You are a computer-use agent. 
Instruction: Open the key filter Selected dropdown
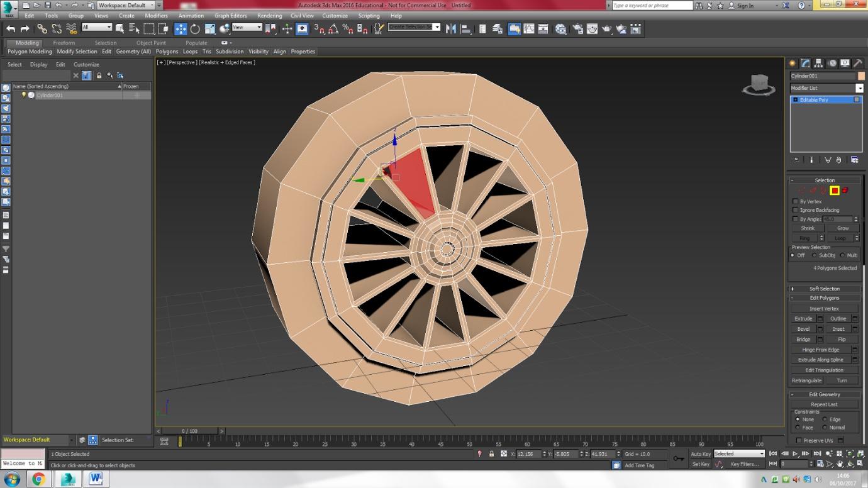[738, 453]
